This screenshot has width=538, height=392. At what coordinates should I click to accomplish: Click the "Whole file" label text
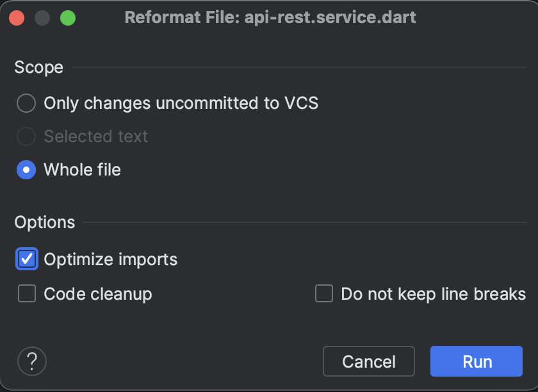coord(83,170)
